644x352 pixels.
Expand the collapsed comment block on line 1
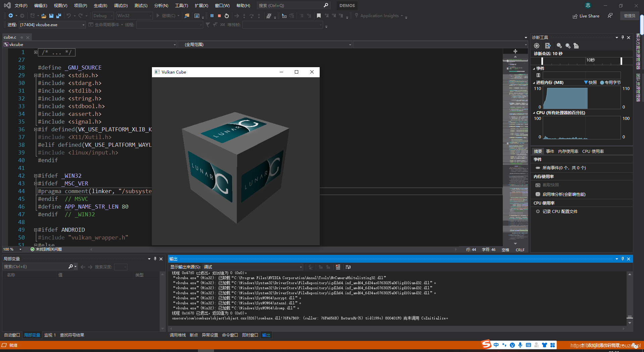(36, 52)
